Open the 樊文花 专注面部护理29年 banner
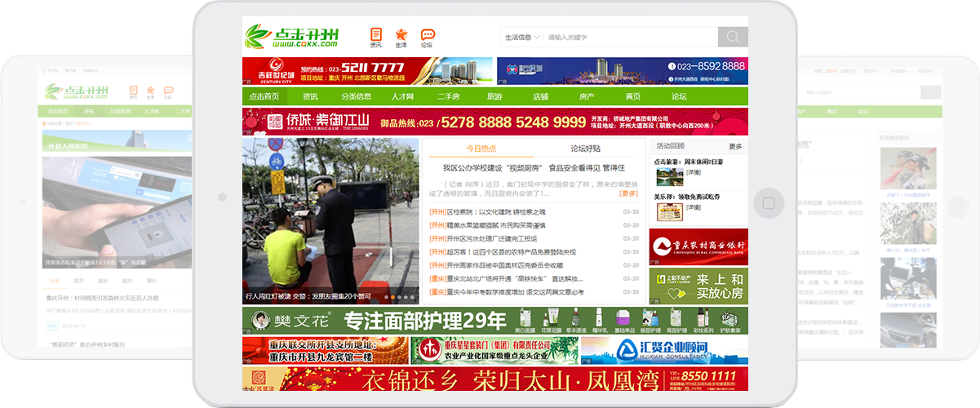This screenshot has height=408, width=980. point(494,321)
